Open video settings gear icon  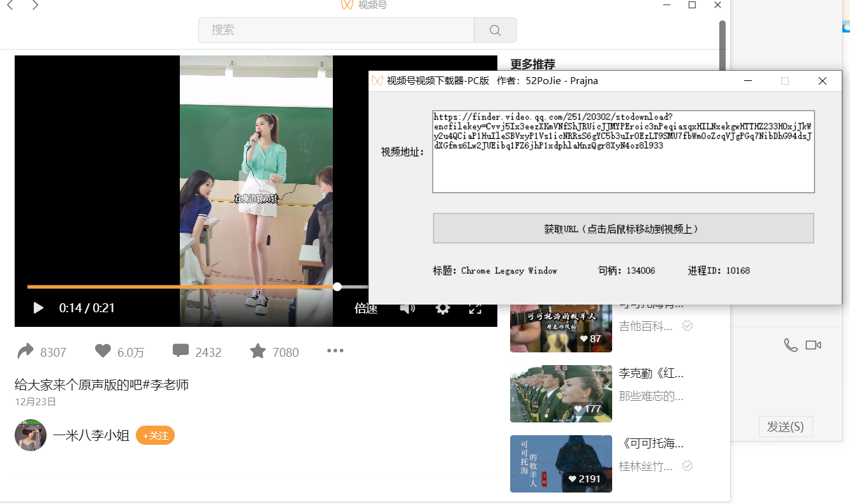[443, 308]
